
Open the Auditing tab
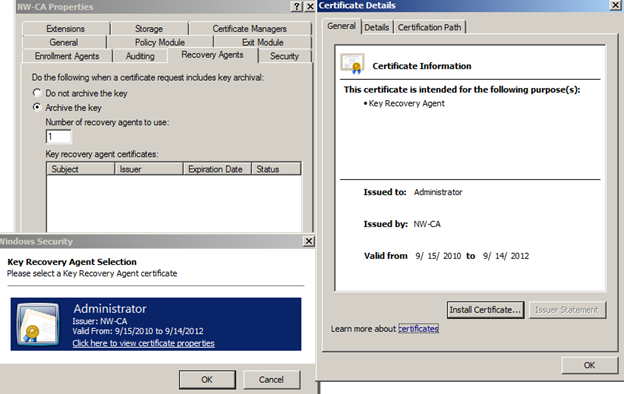click(140, 56)
